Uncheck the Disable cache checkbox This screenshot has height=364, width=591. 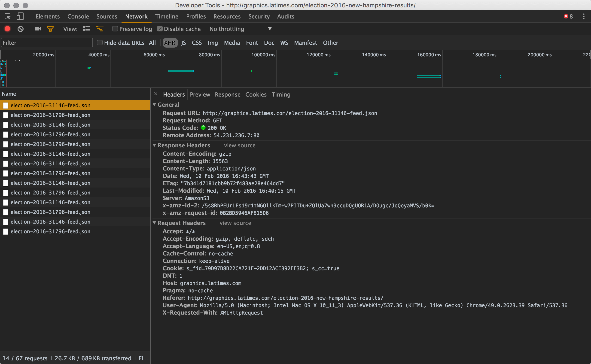click(x=160, y=29)
